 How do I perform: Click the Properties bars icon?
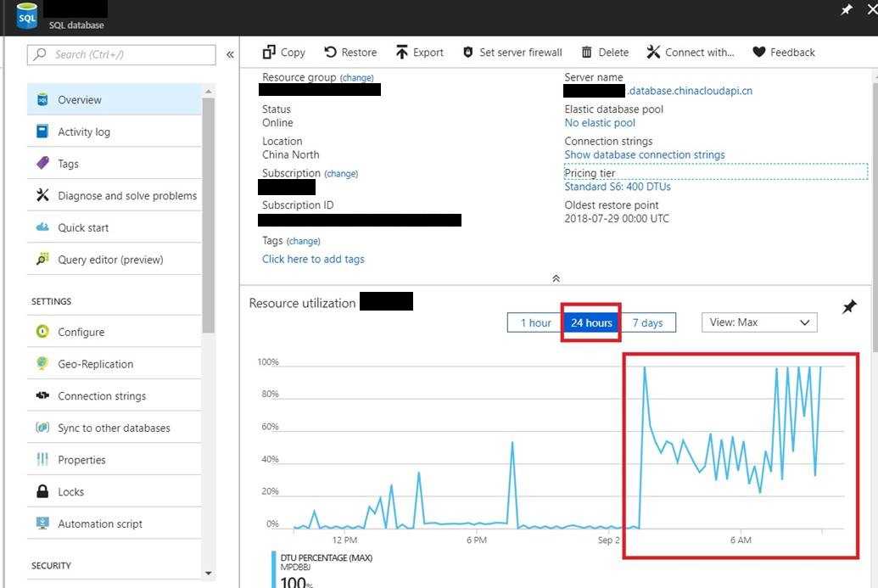42,459
